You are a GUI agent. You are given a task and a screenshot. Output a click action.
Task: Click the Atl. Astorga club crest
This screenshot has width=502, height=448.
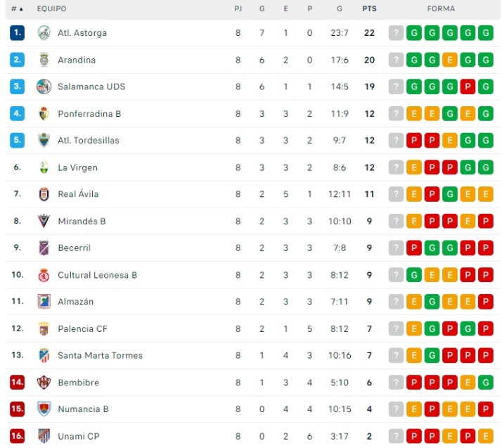tap(44, 32)
